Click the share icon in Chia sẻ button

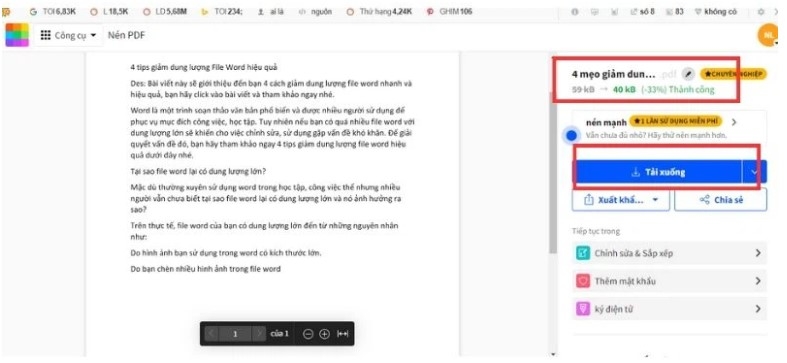point(704,200)
